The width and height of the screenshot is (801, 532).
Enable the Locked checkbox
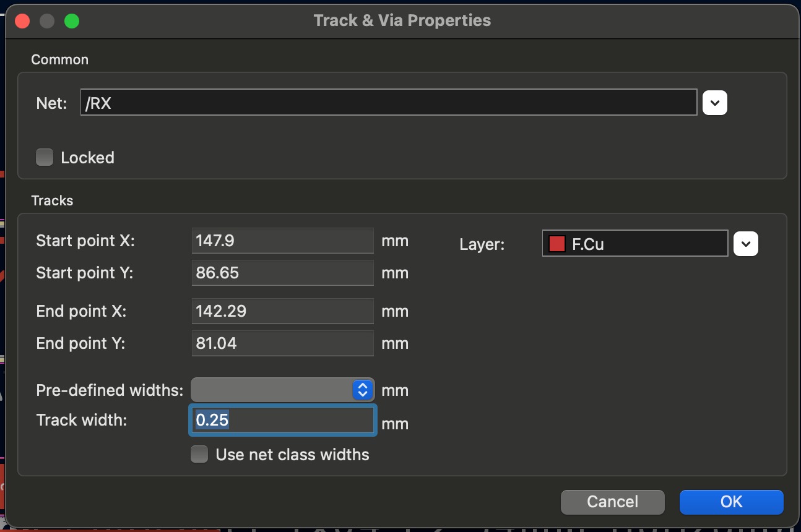tap(45, 157)
